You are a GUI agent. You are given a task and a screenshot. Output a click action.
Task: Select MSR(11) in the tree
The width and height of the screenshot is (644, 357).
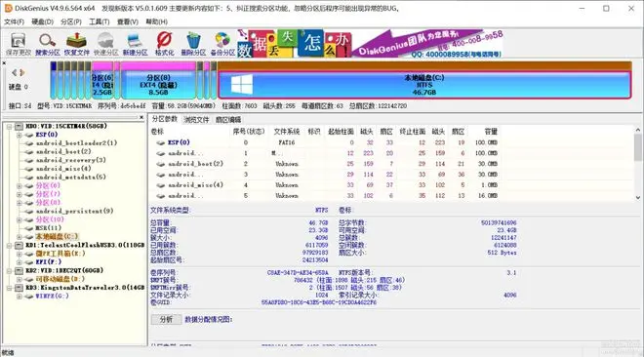point(48,228)
